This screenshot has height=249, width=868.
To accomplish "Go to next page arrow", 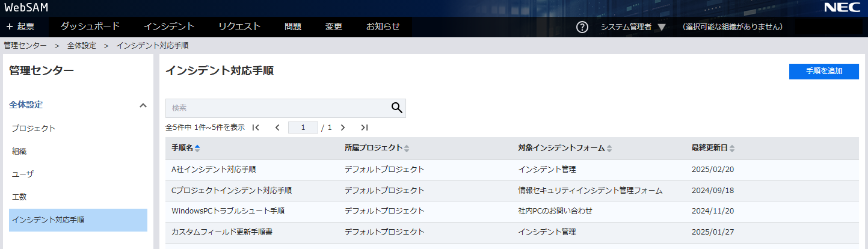I will (343, 128).
